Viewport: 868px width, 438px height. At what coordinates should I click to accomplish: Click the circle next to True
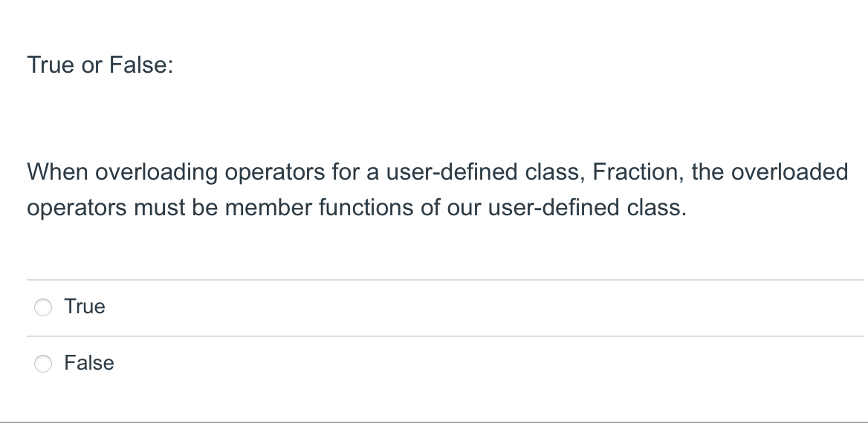(43, 307)
